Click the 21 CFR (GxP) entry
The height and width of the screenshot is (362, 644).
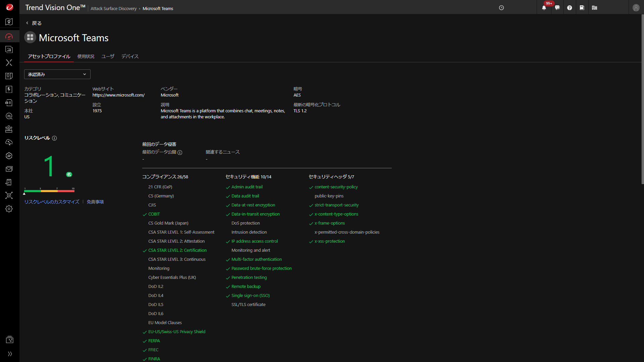pos(160,187)
